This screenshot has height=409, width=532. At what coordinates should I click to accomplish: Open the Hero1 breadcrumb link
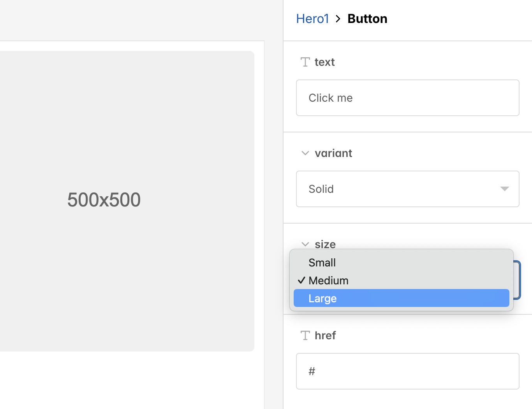(x=312, y=18)
